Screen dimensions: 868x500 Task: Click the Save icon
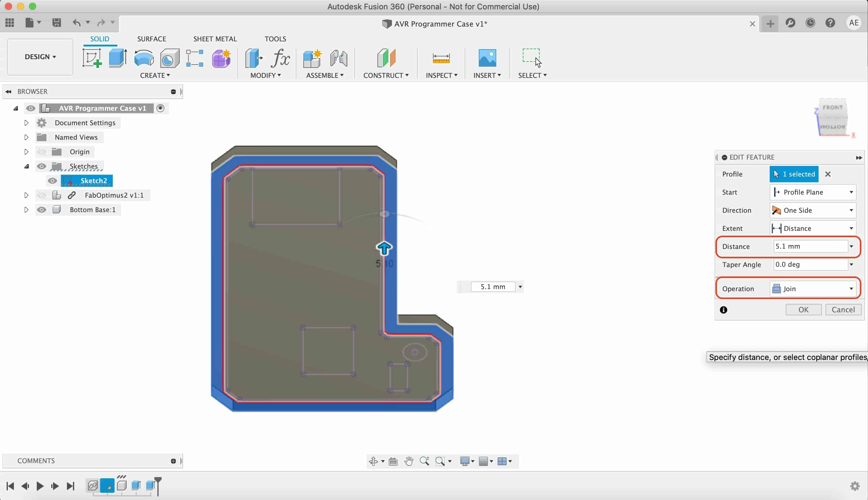(57, 23)
